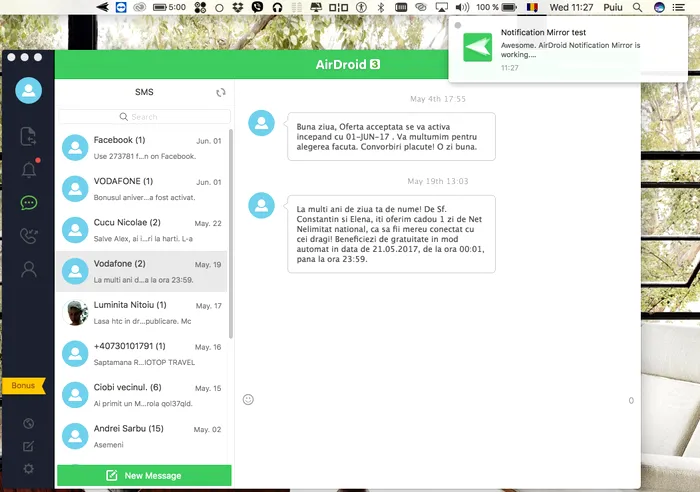
Task: Open the feedback pencil icon in sidebar
Action: coord(29,446)
